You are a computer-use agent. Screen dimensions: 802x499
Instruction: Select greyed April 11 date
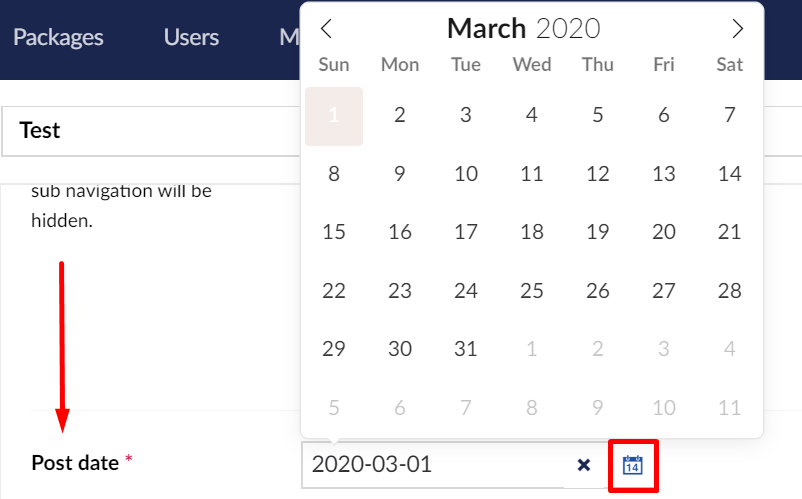[x=729, y=408]
